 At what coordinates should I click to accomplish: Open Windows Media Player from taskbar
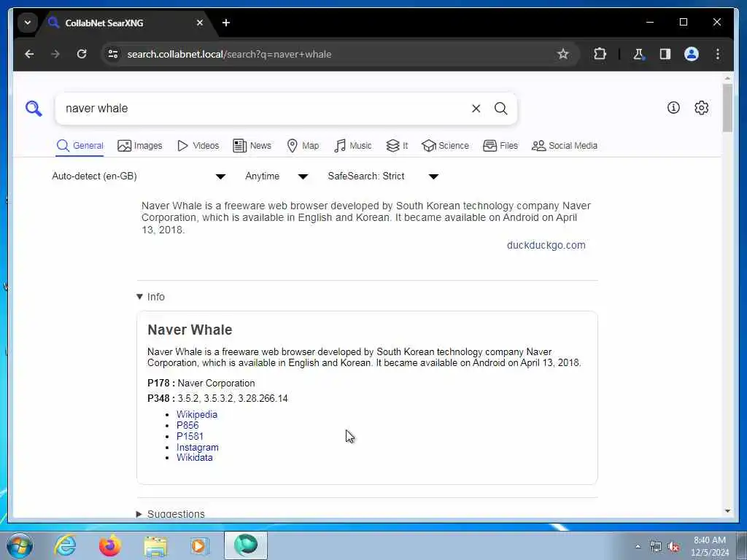(x=200, y=545)
